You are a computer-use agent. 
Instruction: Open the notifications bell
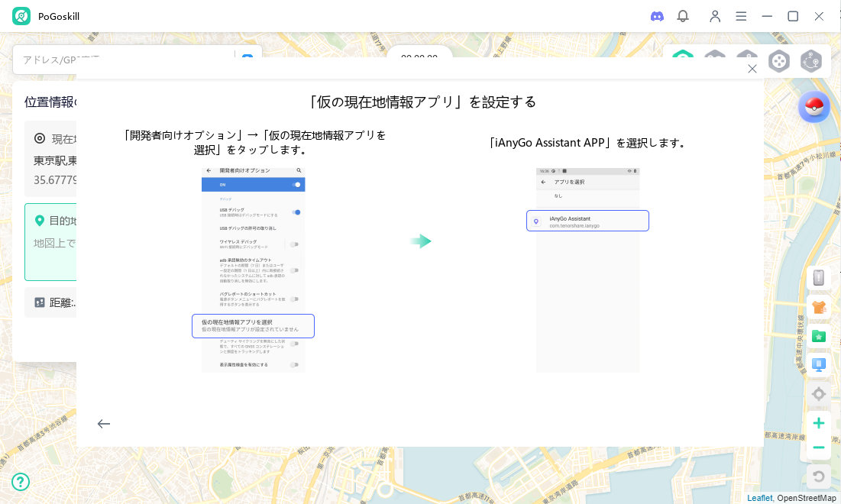click(x=683, y=16)
